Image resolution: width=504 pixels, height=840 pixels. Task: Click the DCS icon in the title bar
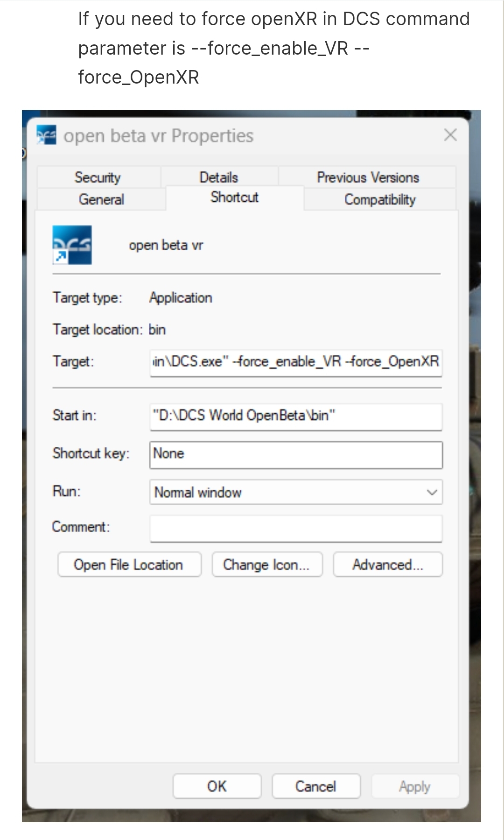click(46, 135)
